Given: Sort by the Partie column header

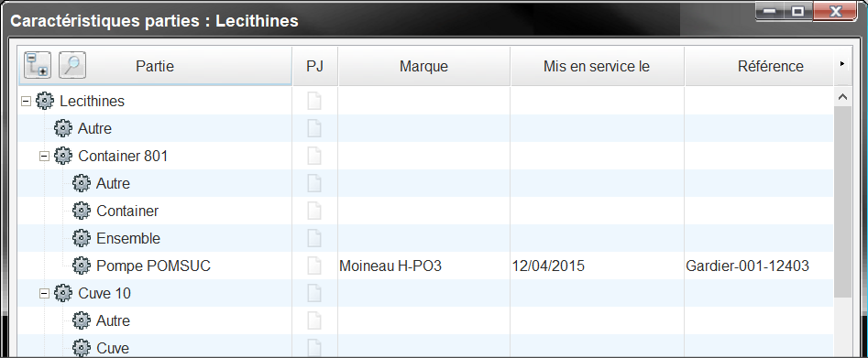Looking at the screenshot, I should (155, 67).
